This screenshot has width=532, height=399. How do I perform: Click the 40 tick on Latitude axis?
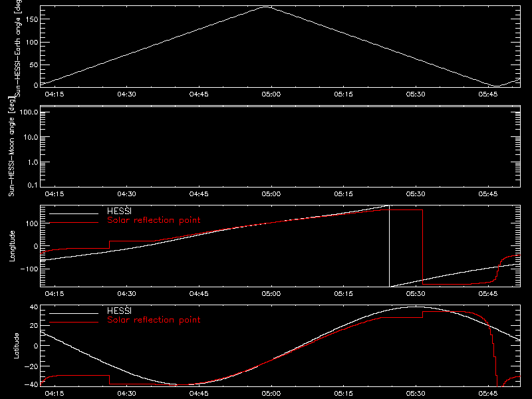(x=35, y=307)
